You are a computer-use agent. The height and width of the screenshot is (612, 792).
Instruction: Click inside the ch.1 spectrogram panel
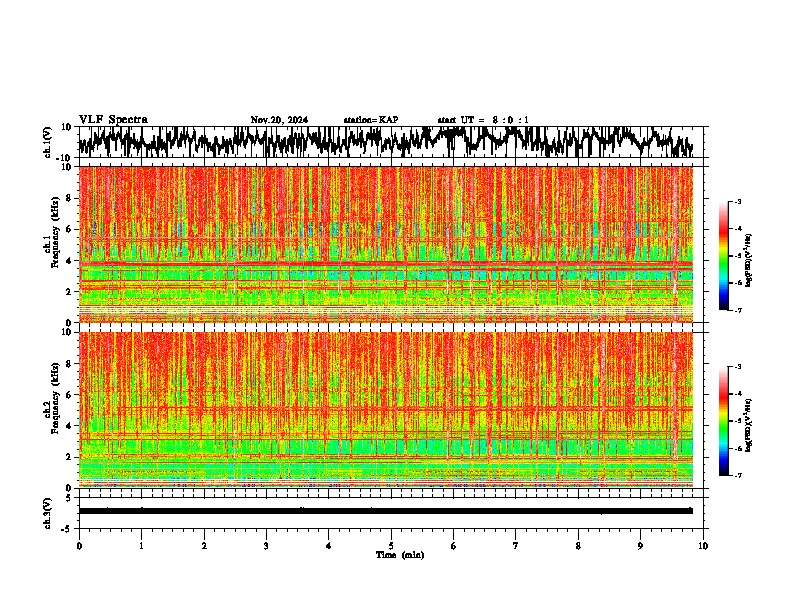tap(386, 244)
